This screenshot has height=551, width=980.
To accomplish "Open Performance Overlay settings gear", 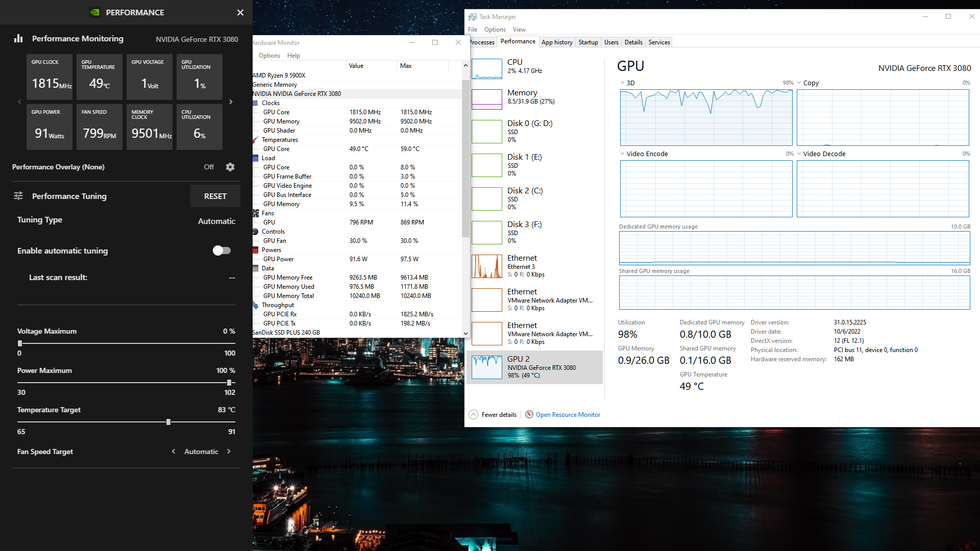I will click(230, 167).
